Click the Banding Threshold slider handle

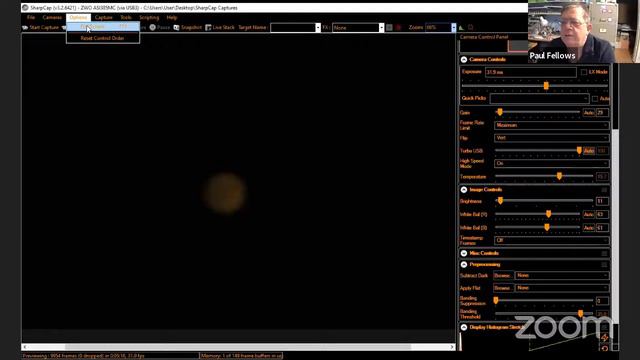[580, 313]
